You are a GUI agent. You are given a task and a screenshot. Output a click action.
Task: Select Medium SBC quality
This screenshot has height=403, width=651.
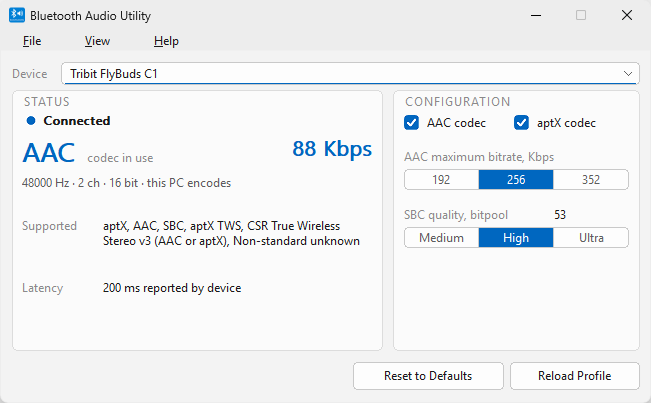441,238
